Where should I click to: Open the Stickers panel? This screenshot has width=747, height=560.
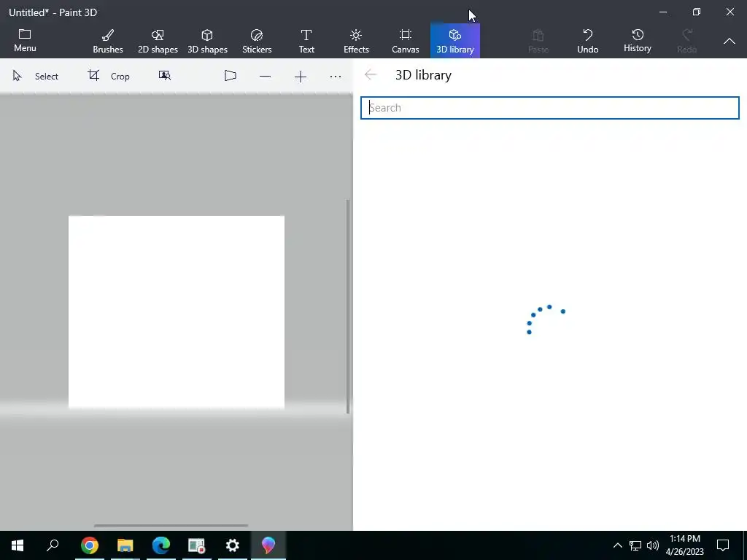click(257, 42)
